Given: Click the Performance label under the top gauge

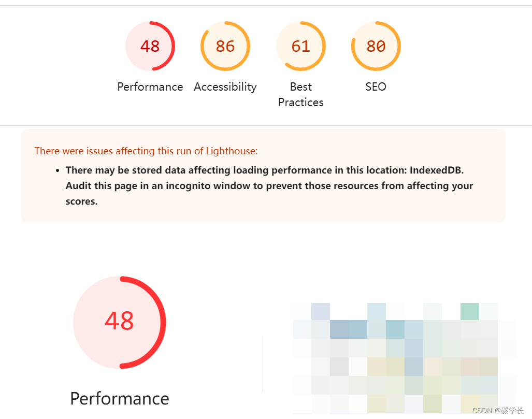Looking at the screenshot, I should click(x=150, y=87).
